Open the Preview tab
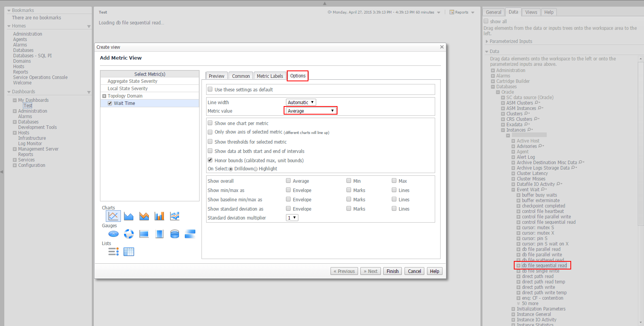Image resolution: width=644 pixels, height=326 pixels. pos(216,76)
